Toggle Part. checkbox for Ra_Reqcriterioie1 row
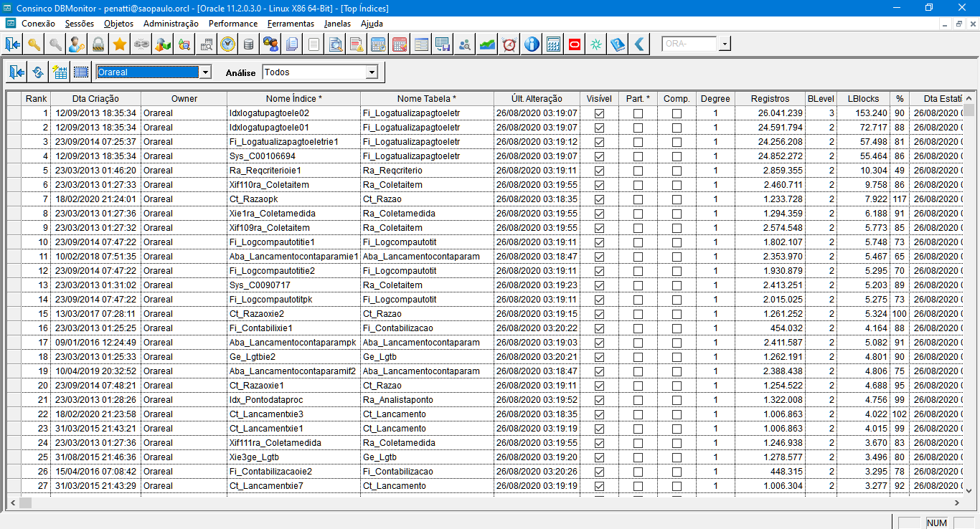Screen dimensions: 980x529 (x=638, y=171)
